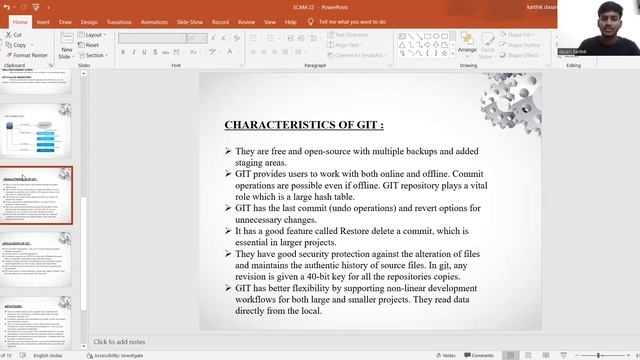640x360 pixels.
Task: Open the Draw tab
Action: tap(65, 22)
